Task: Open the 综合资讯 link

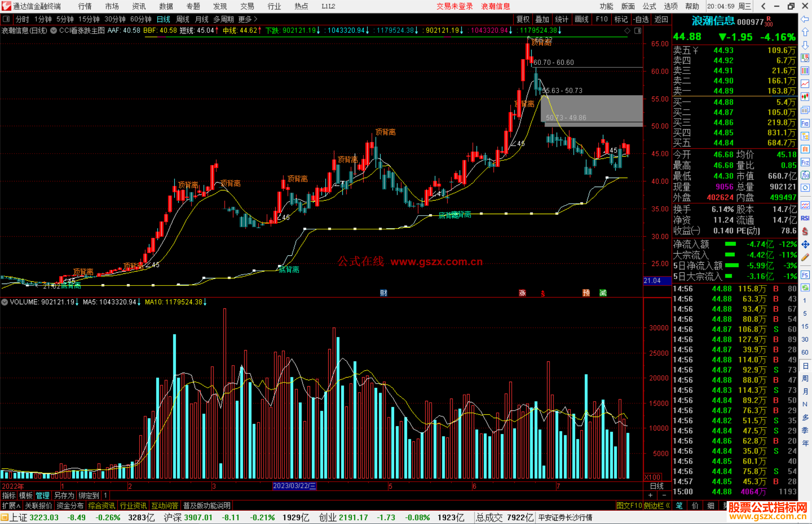Action: click(101, 506)
